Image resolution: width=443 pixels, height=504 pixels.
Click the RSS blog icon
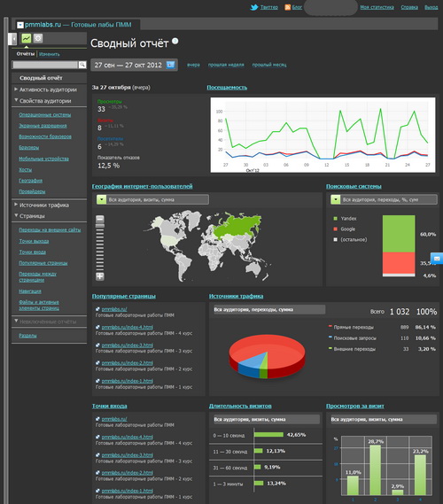288,7
